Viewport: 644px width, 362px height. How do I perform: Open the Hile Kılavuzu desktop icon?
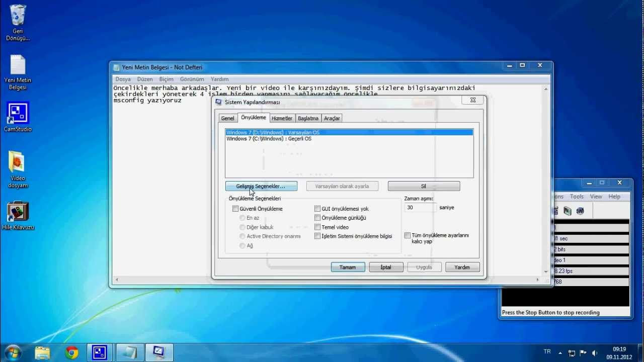point(18,216)
